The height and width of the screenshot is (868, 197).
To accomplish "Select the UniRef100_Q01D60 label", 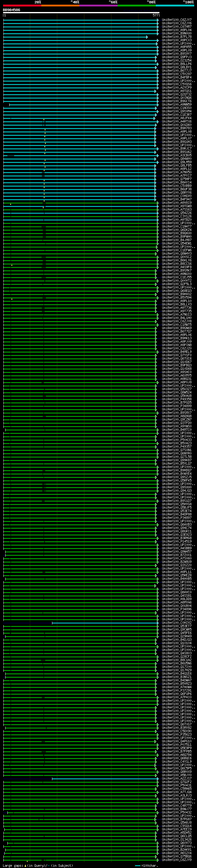I will [x=176, y=125].
